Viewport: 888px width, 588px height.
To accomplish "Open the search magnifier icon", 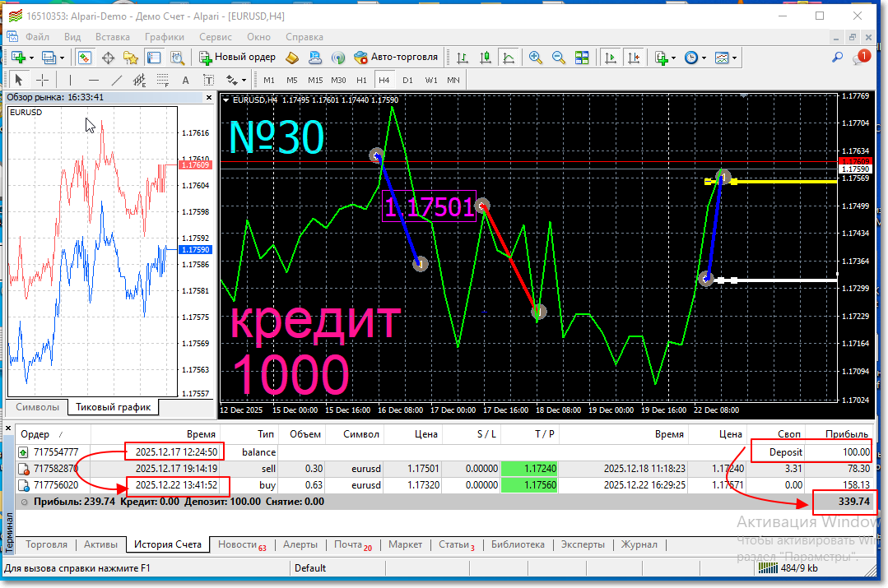I will tap(838, 58).
